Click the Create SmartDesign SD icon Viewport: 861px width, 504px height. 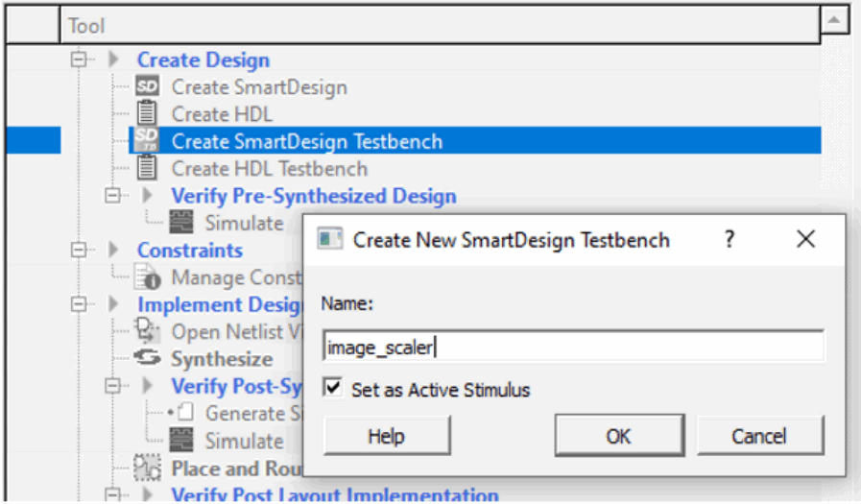pos(147,86)
